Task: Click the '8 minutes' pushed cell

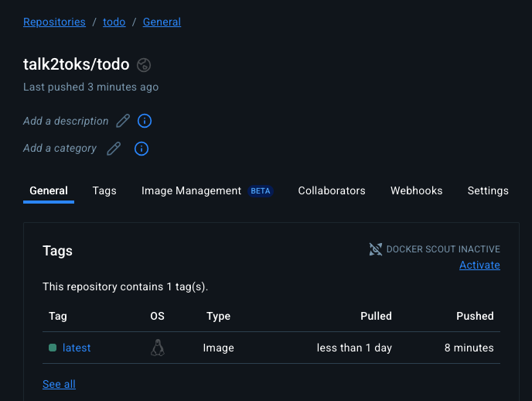Action: click(469, 348)
